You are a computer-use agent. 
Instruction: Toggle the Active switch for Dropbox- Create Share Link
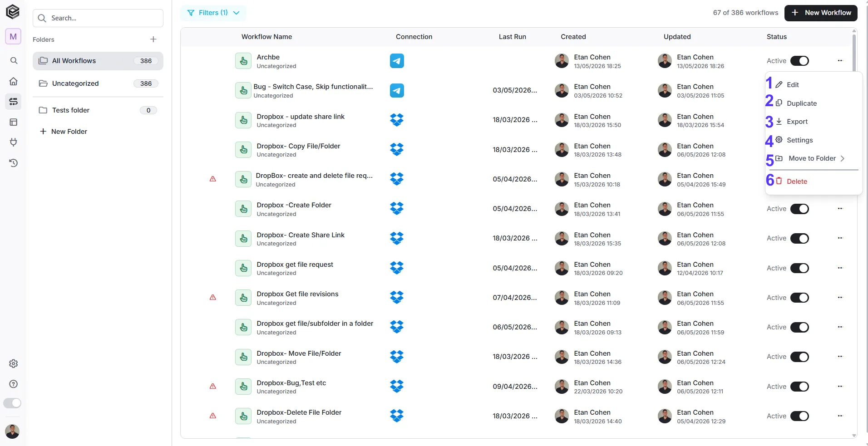click(x=799, y=238)
